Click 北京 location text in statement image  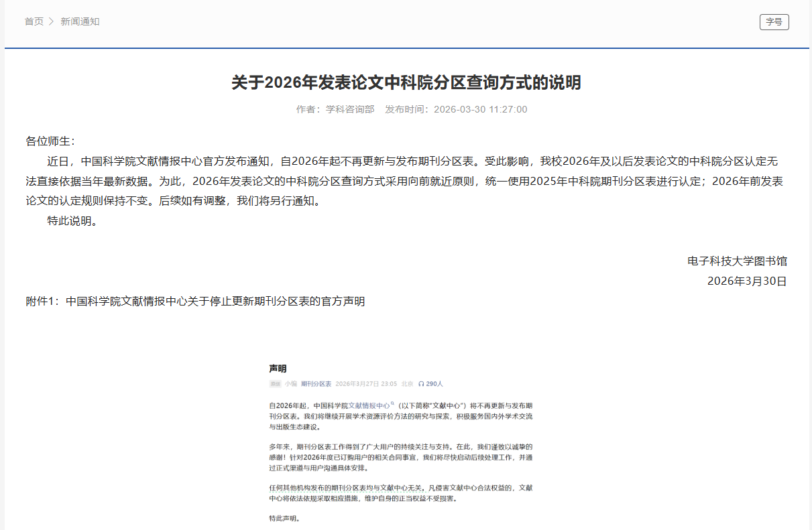coord(407,384)
